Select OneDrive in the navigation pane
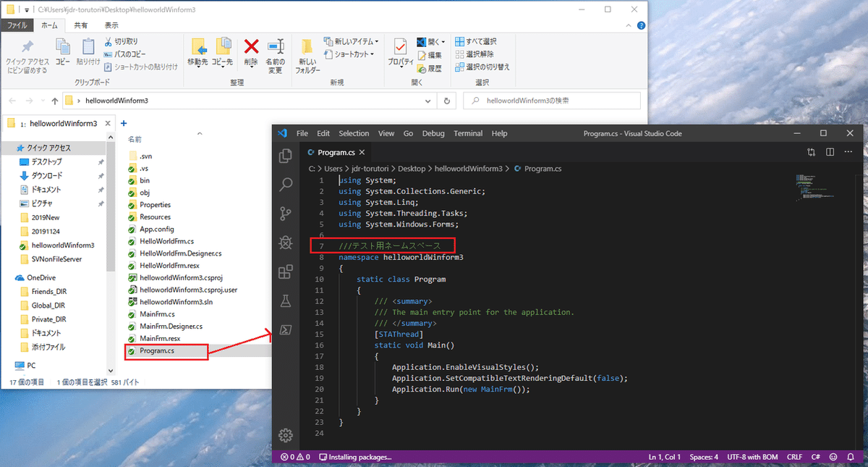Viewport: 868px width, 467px height. [43, 277]
